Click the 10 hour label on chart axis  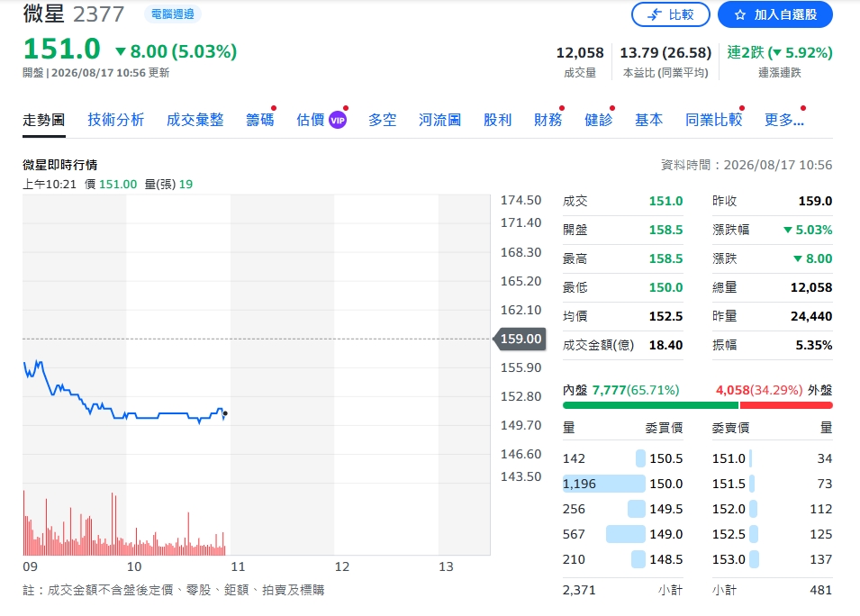tap(134, 566)
